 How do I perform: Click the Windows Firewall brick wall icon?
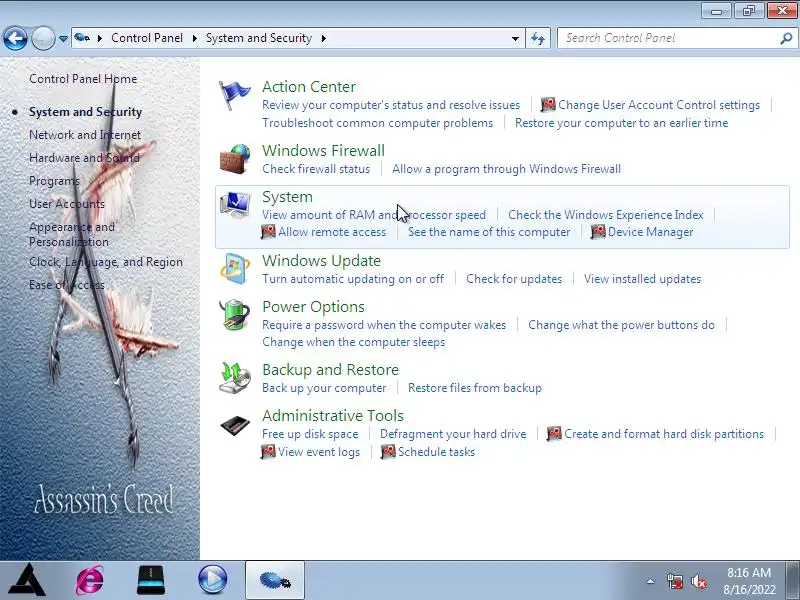pyautogui.click(x=235, y=159)
